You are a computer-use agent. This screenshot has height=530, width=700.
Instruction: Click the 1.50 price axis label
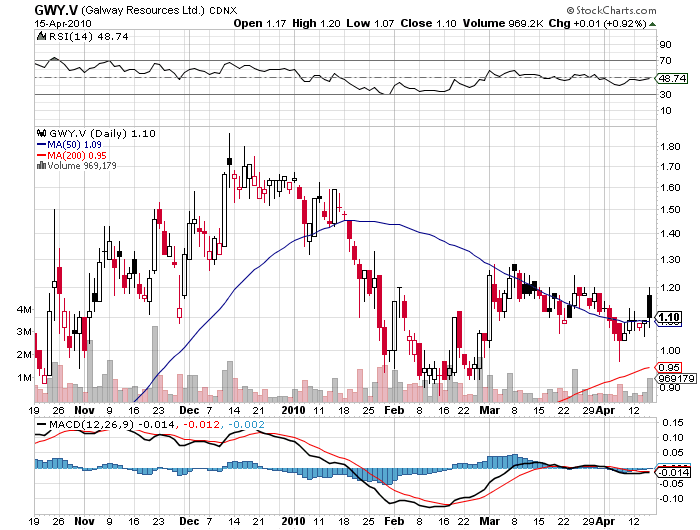pos(671,210)
